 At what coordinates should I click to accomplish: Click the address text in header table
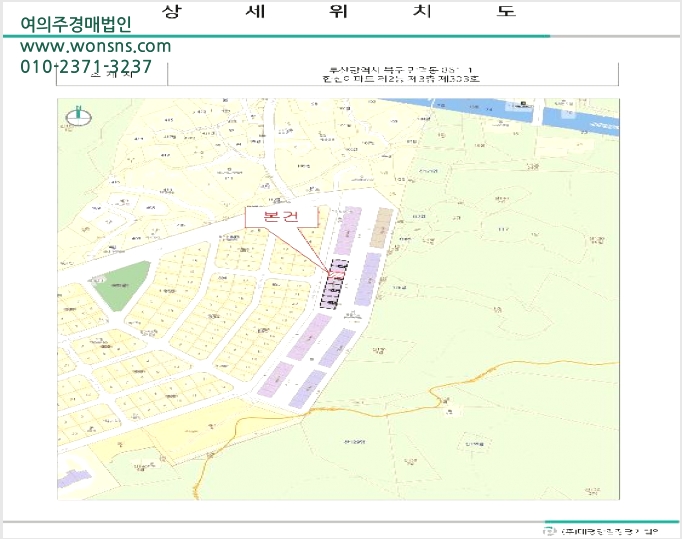[401, 74]
